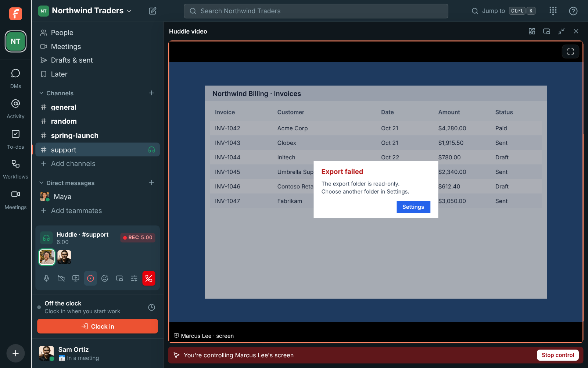This screenshot has height=368, width=588.
Task: Mute the huddle microphone
Action: pyautogui.click(x=46, y=278)
